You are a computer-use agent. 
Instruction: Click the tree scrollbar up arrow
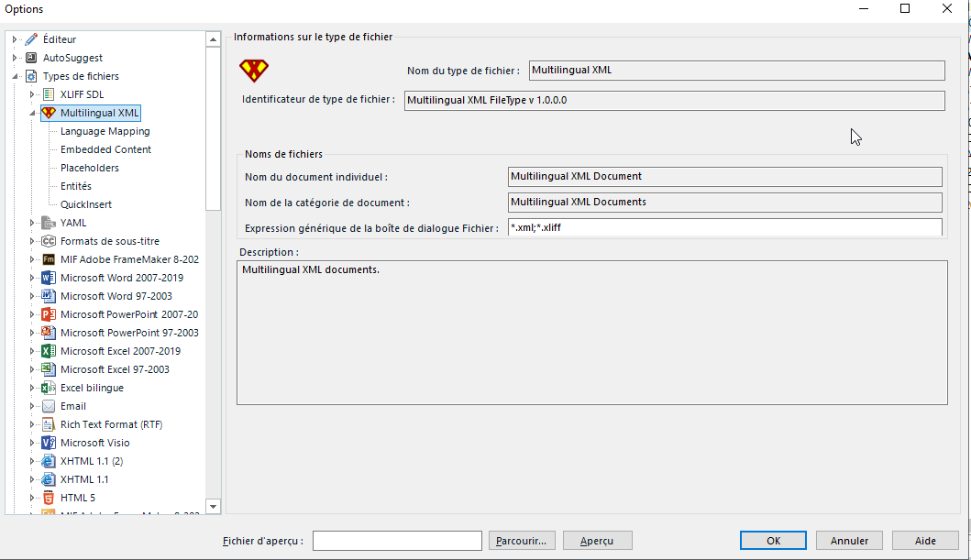tap(213, 39)
